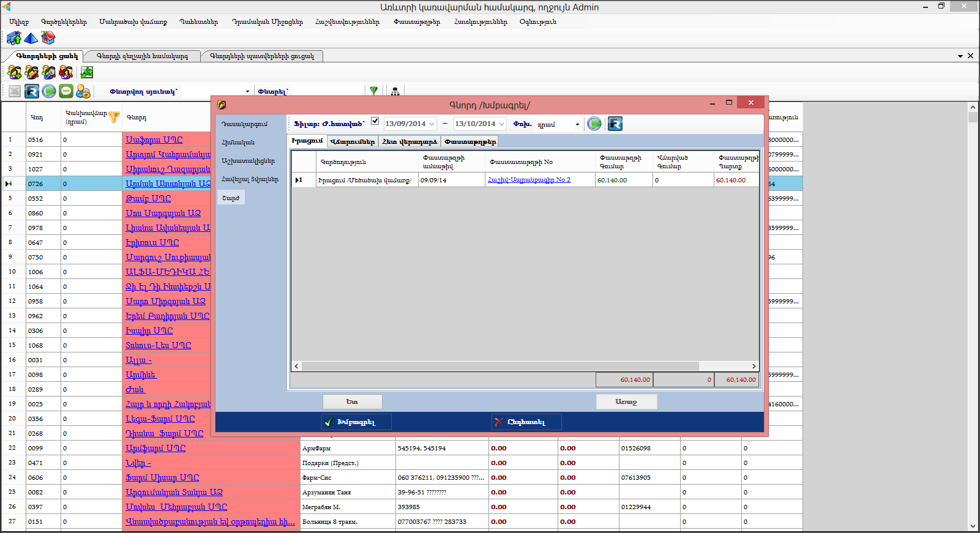Click the delete customer icon with red X
The width and height of the screenshot is (980, 533).
[66, 73]
